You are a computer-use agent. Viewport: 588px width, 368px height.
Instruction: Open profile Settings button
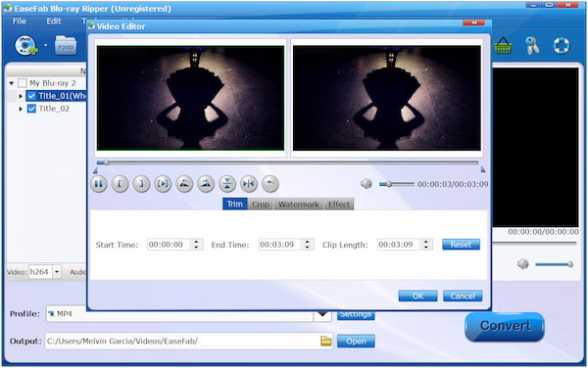click(356, 315)
